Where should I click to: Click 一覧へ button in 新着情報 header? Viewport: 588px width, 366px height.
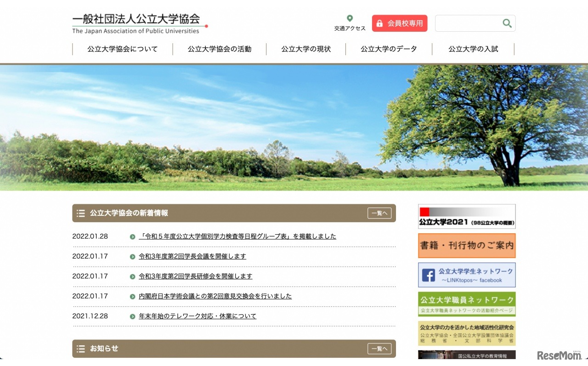point(379,213)
